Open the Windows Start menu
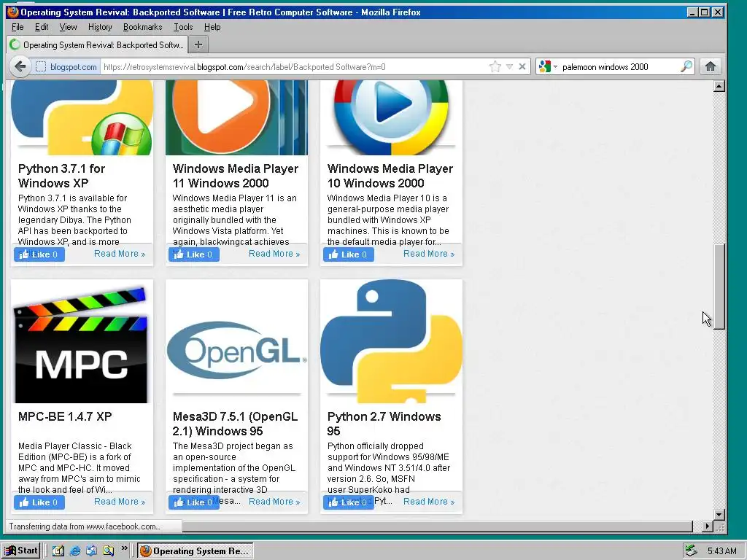Viewport: 747px width, 560px height. (21, 551)
